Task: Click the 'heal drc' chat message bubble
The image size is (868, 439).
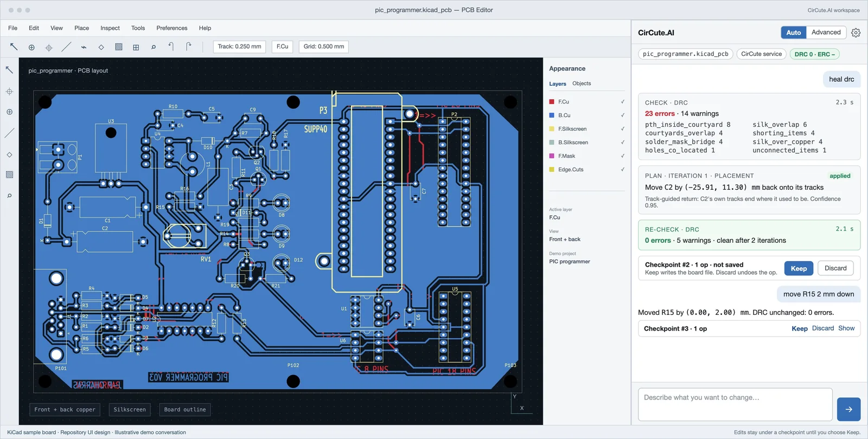Action: pos(841,79)
